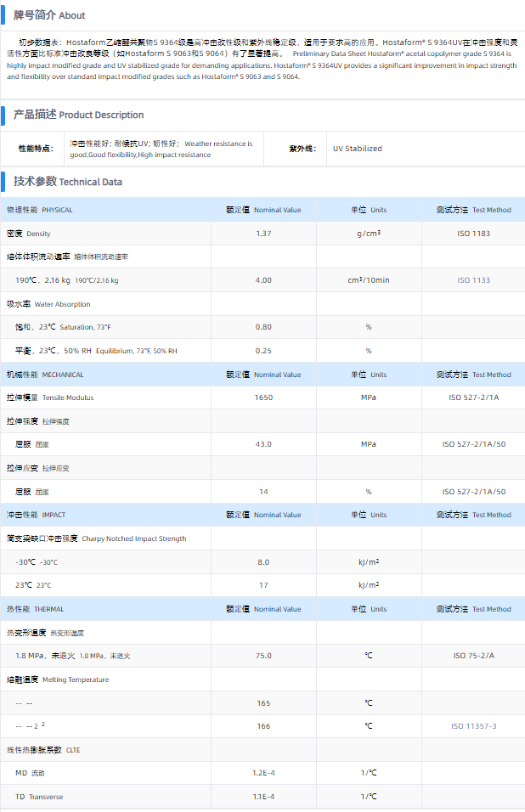Click the ISO 75-2/A test method cell
The height and width of the screenshot is (812, 525).
point(473,656)
